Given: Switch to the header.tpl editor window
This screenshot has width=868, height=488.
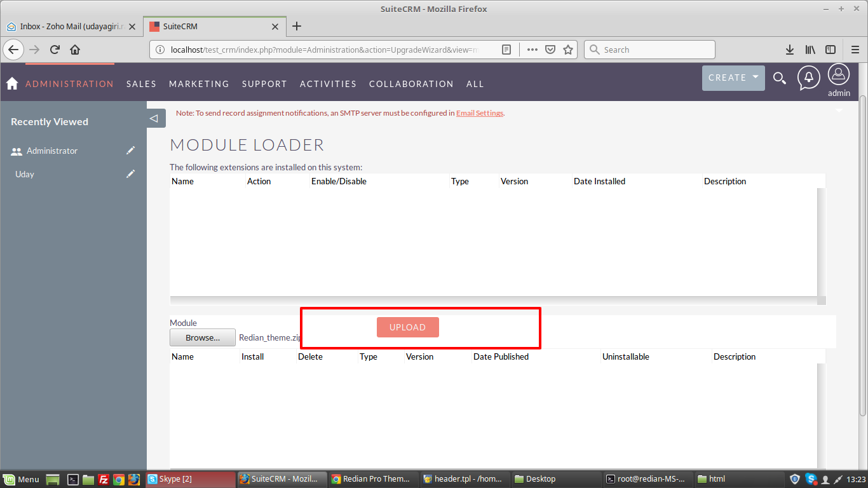Looking at the screenshot, I should pyautogui.click(x=465, y=480).
